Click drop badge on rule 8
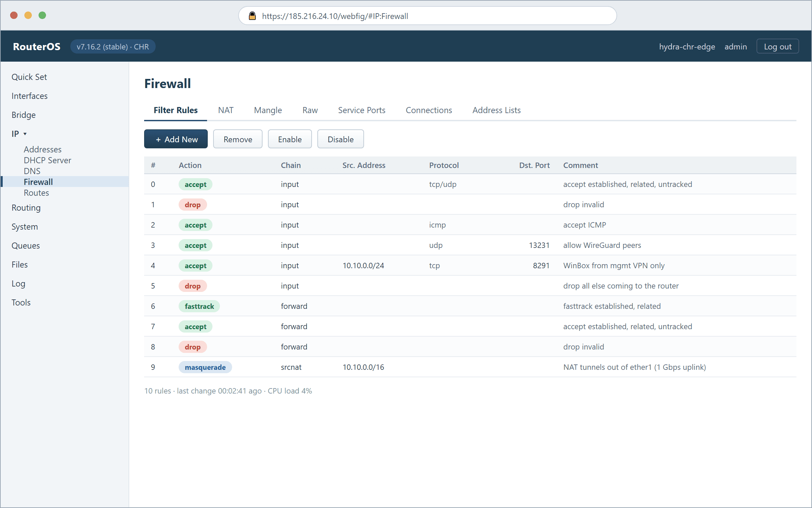 193,347
